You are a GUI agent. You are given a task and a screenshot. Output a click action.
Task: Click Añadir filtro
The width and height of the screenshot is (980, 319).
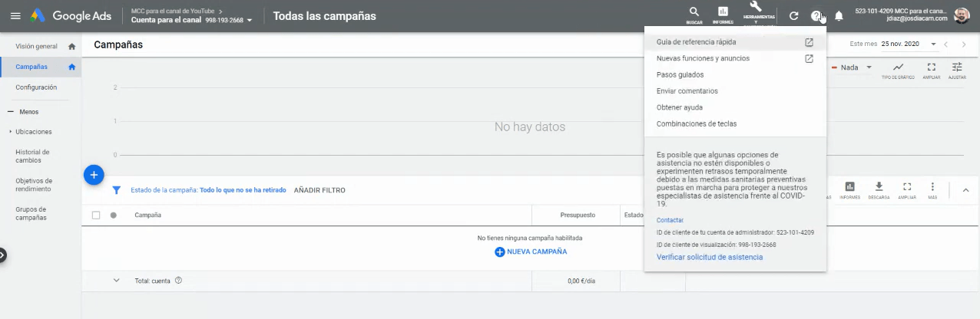click(319, 190)
